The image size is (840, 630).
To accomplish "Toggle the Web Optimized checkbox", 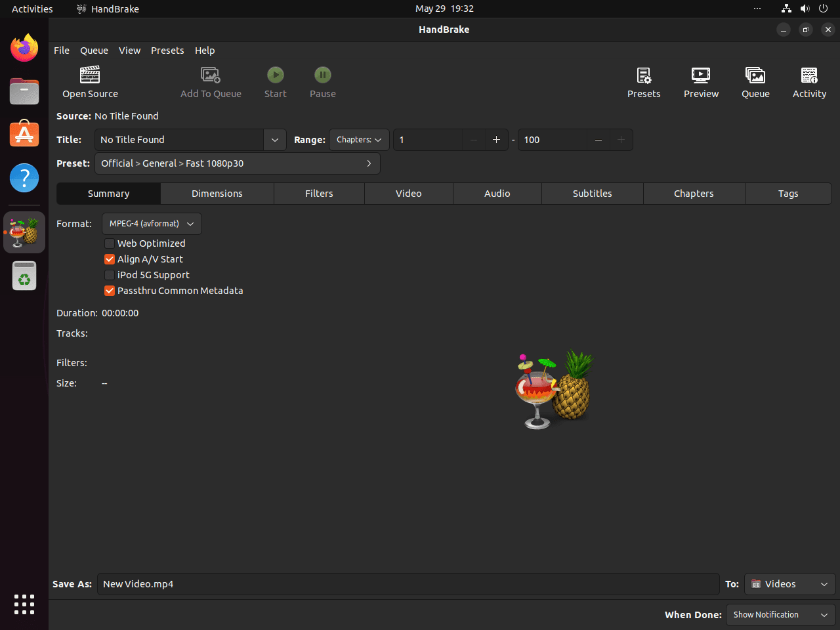I will pos(110,243).
